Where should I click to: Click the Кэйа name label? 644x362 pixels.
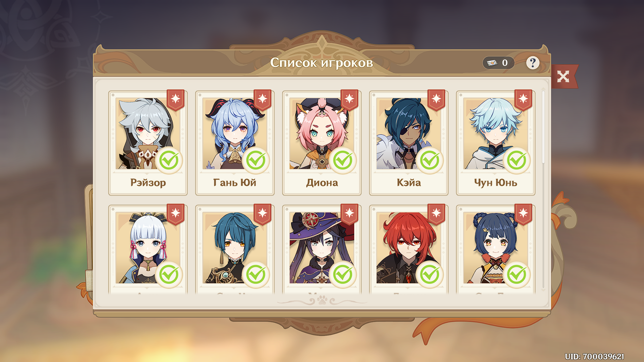pos(409,183)
